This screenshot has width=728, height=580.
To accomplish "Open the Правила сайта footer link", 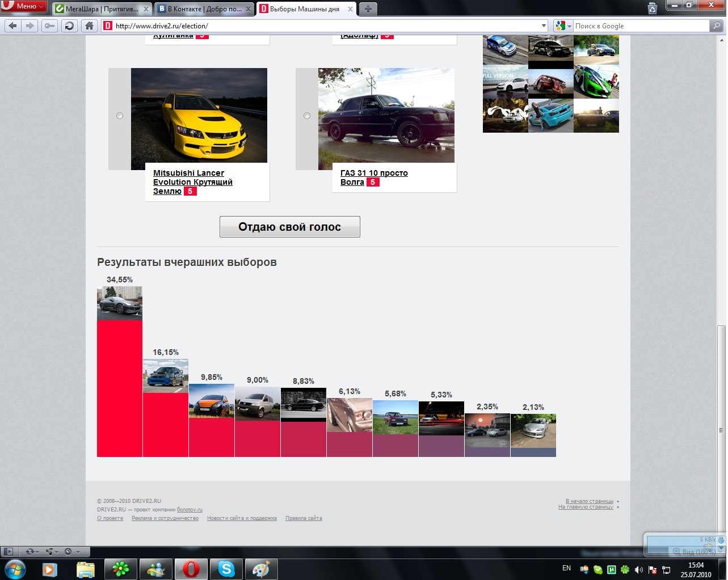I will [304, 518].
